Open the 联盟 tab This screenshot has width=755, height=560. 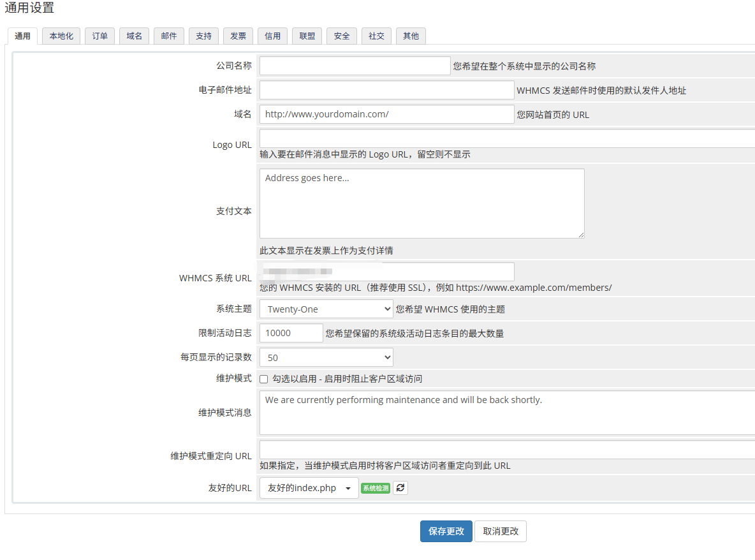pos(307,36)
